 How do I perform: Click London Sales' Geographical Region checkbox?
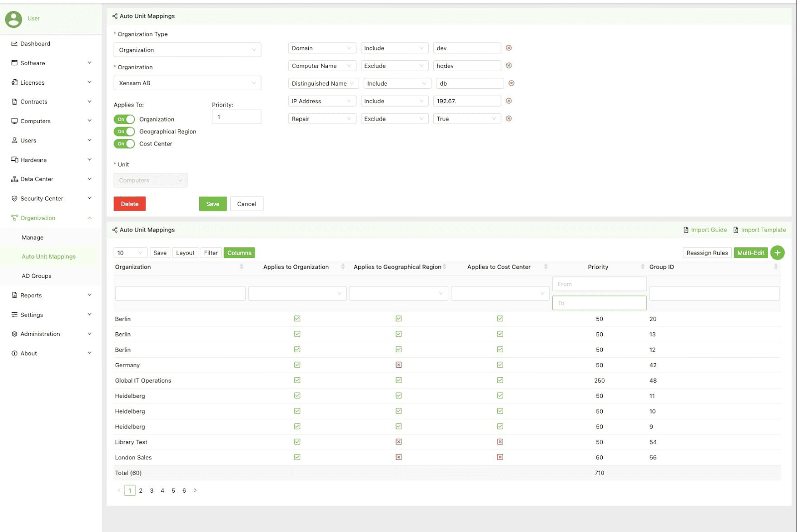point(398,457)
